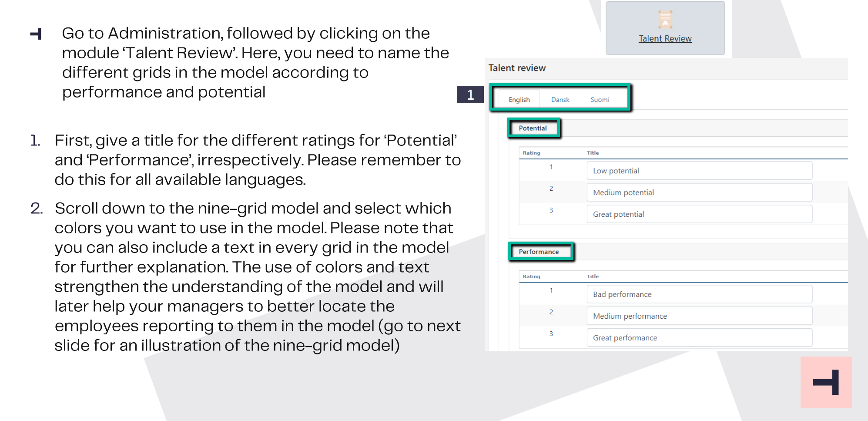Edit the Bad performance title field
868x421 pixels.
point(699,294)
